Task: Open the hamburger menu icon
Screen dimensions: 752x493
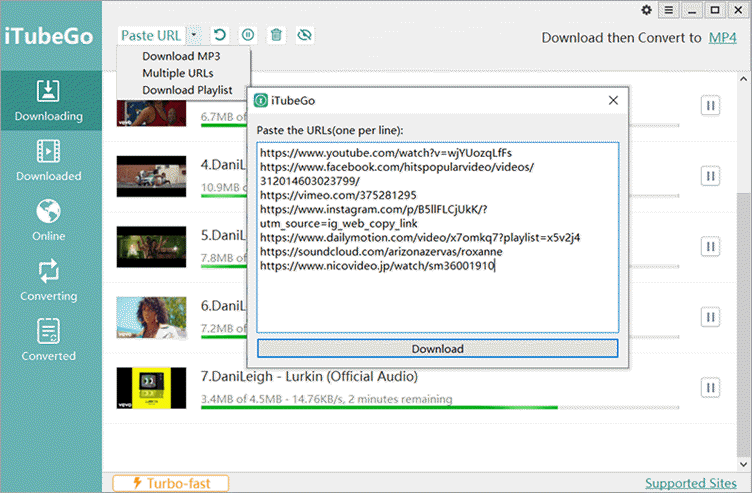Action: 669,10
